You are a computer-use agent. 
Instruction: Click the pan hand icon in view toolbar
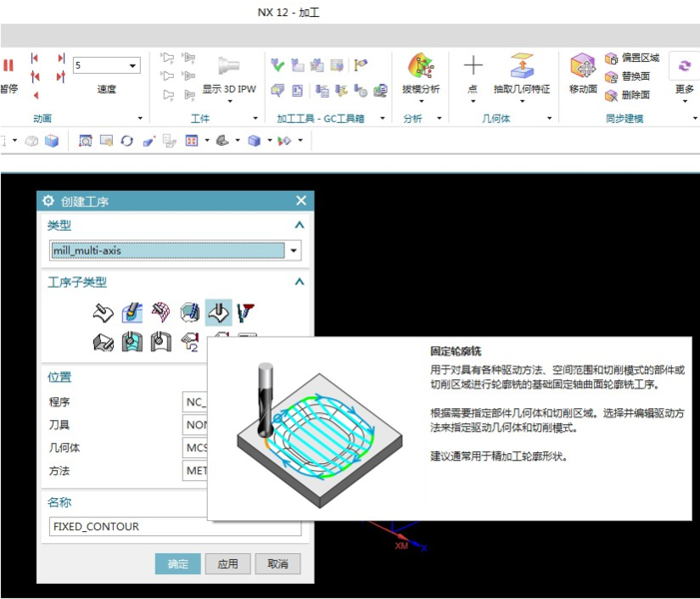coord(106,141)
